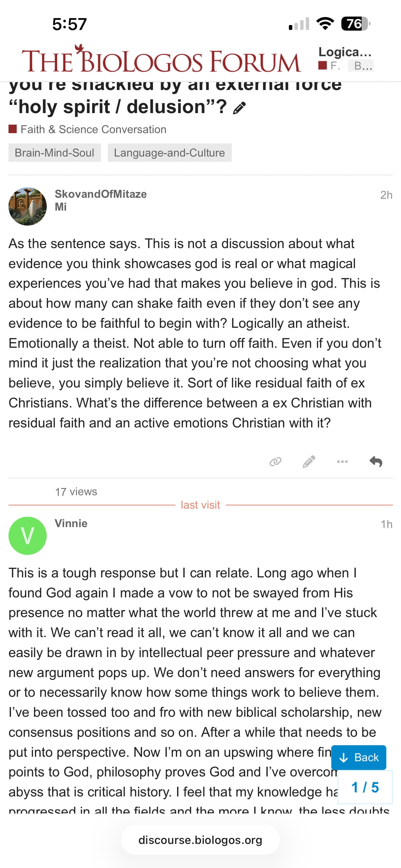The height and width of the screenshot is (868, 401).
Task: Select the Brain-Mind-Soul tag
Action: [55, 153]
